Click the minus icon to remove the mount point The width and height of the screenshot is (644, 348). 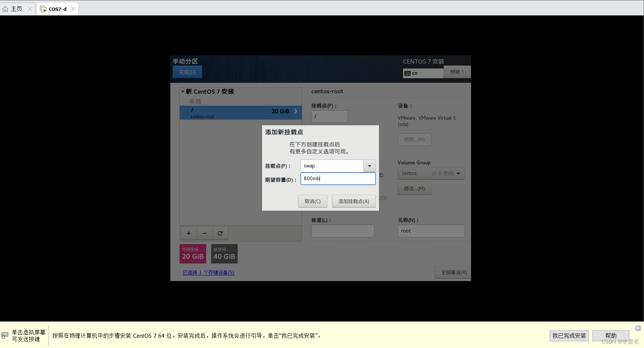205,233
